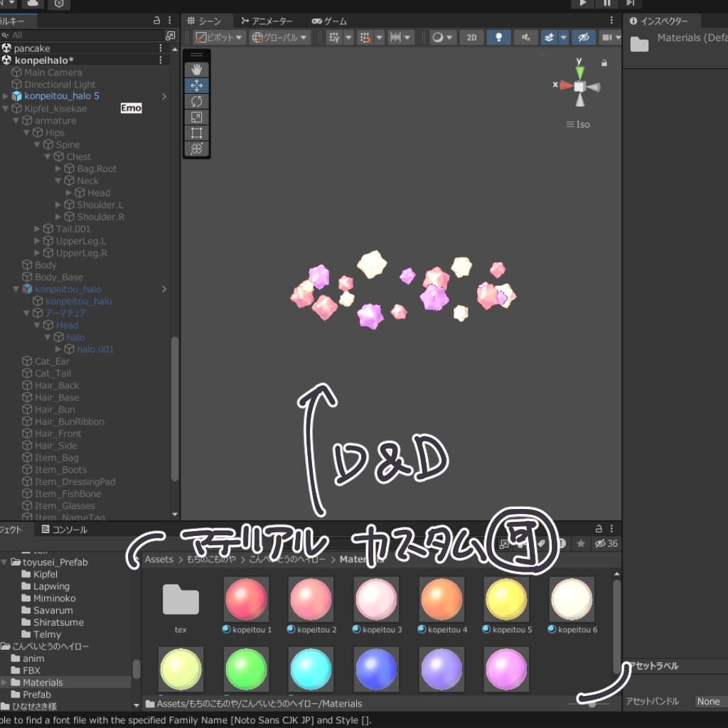728x728 pixels.
Task: Click the Pause button
Action: (x=606, y=4)
